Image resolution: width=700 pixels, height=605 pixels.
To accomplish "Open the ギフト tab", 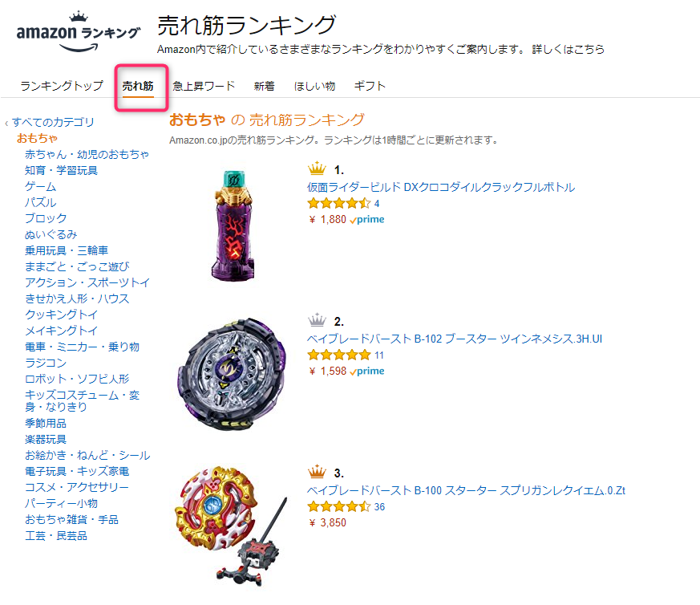I will click(x=370, y=86).
